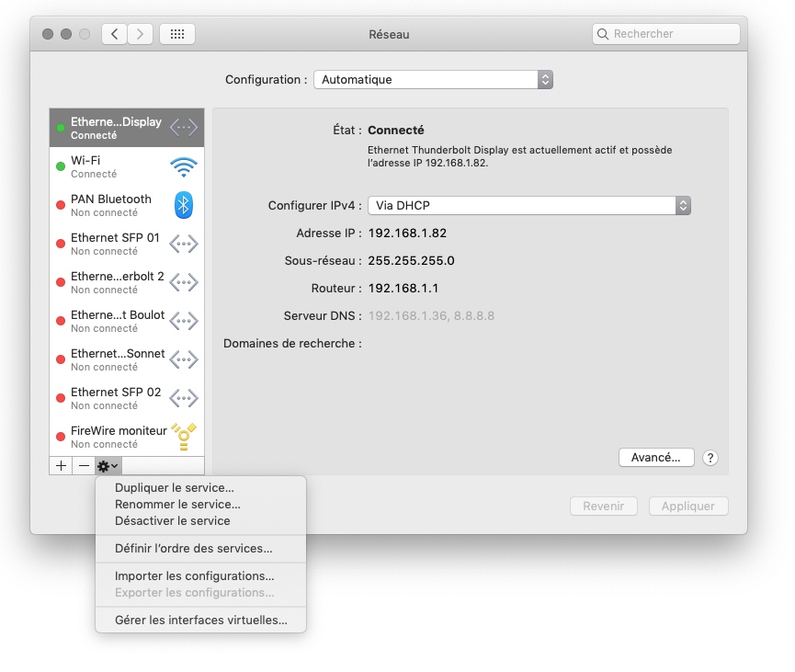Select the Ethernet SFP 02 service

coord(127,398)
